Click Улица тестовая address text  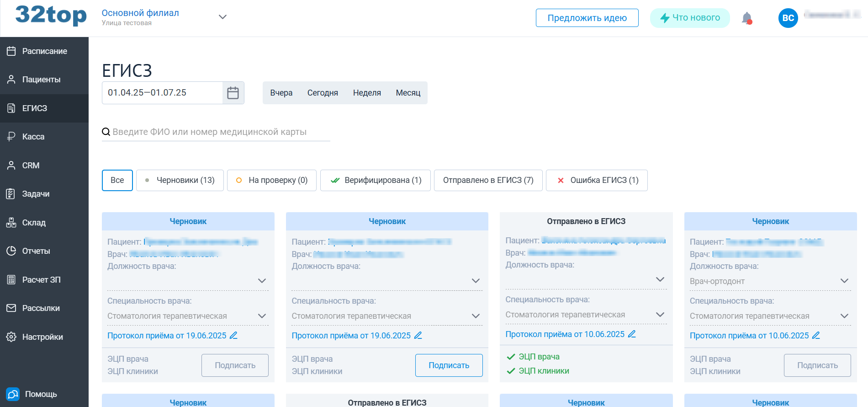[127, 23]
